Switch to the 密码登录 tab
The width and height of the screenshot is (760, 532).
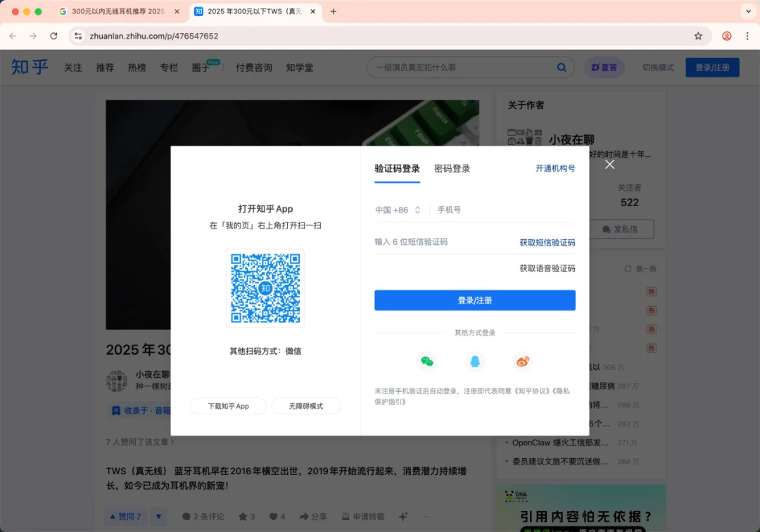(451, 168)
